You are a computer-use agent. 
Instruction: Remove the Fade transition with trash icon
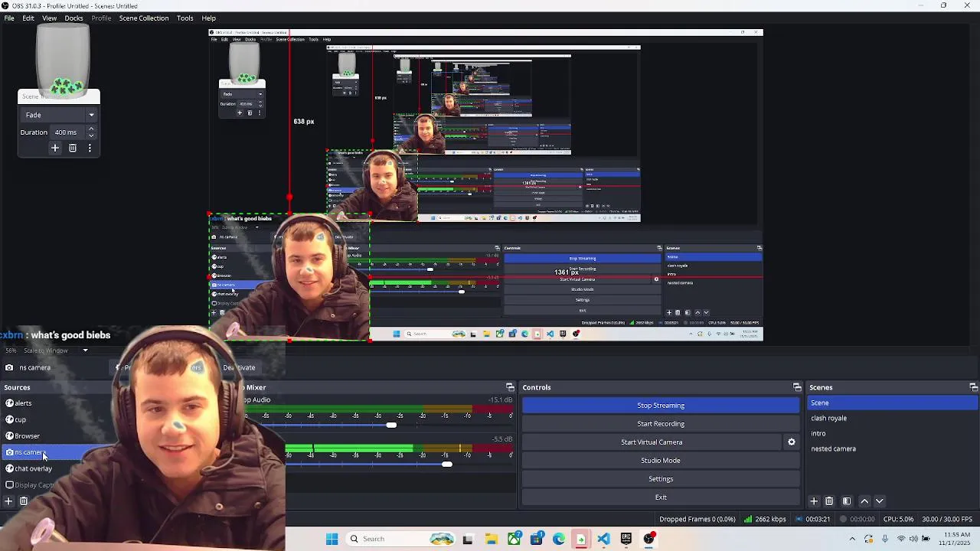[73, 148]
